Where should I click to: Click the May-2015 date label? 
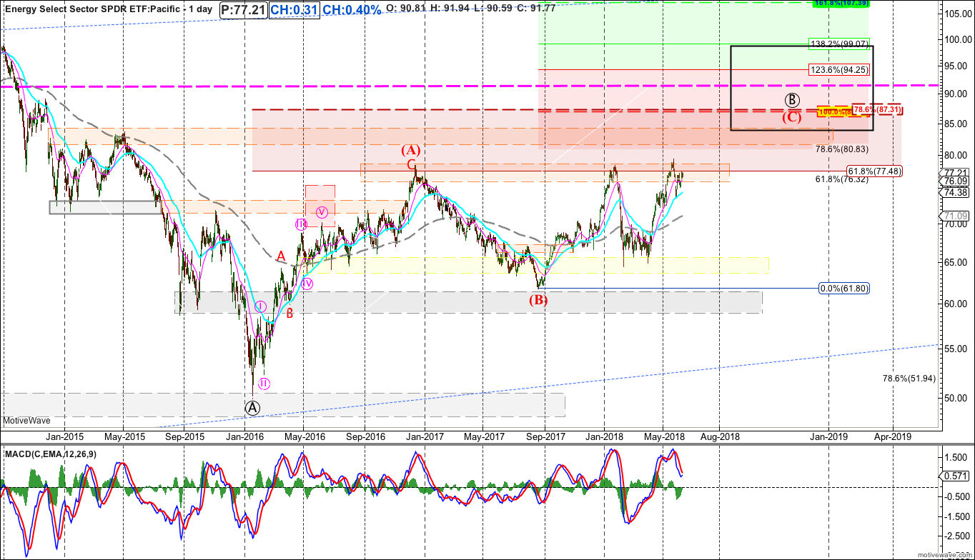pyautogui.click(x=125, y=436)
